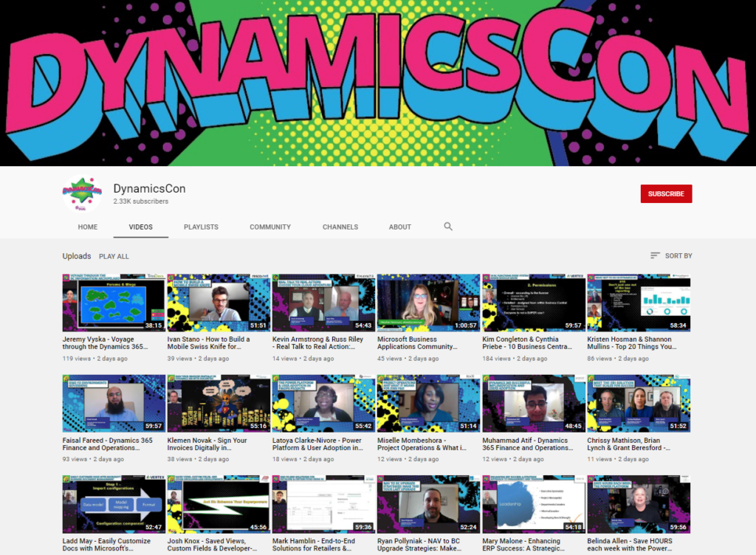
Task: Open title 'Mark Hamblin - End-to-End Solutions for Retailers'
Action: [x=313, y=545]
